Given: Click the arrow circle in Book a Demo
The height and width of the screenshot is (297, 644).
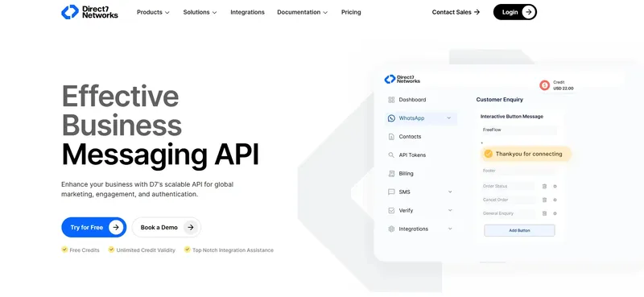Looking at the screenshot, I should [x=190, y=227].
